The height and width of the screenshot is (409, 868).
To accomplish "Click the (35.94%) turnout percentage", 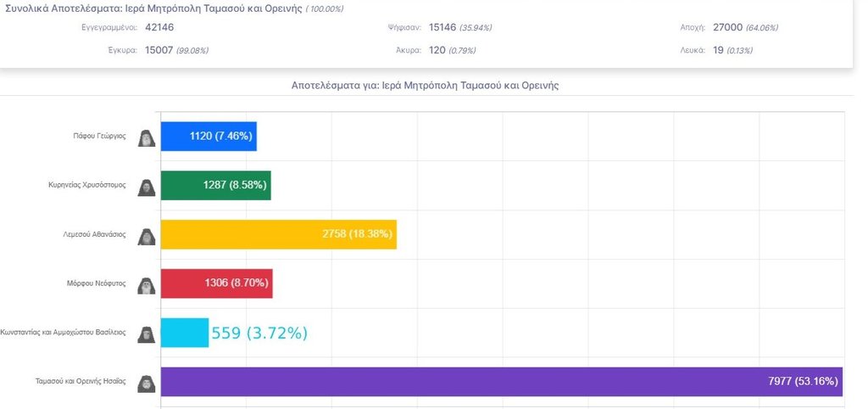I will coord(476,28).
